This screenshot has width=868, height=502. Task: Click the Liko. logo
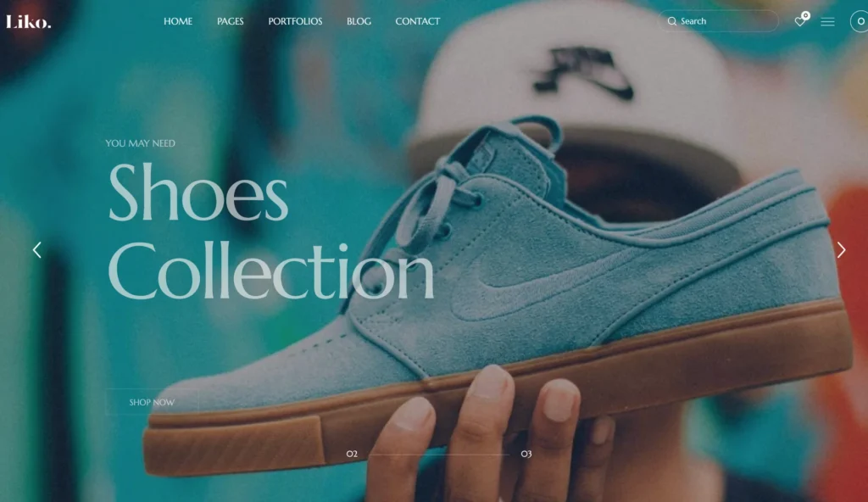tap(28, 21)
